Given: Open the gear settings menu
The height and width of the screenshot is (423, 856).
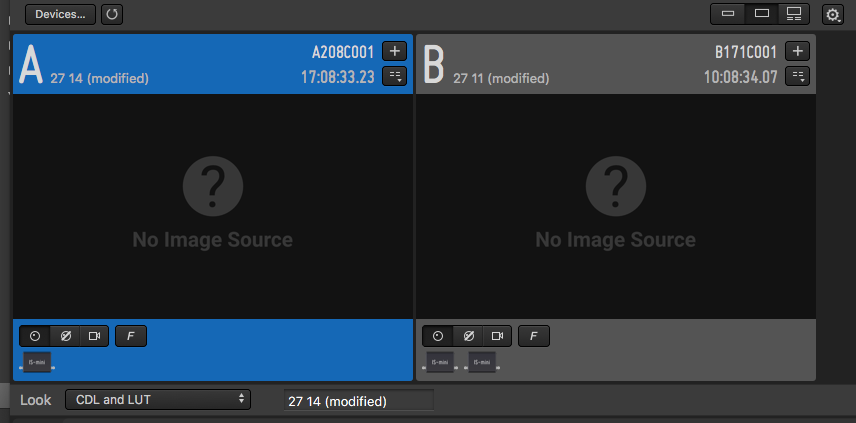Looking at the screenshot, I should click(x=832, y=14).
